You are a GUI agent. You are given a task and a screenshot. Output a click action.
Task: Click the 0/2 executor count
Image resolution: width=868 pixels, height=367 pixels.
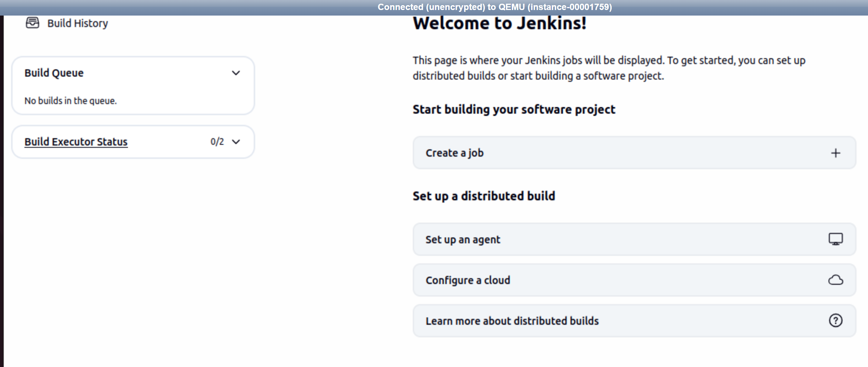[x=217, y=142]
